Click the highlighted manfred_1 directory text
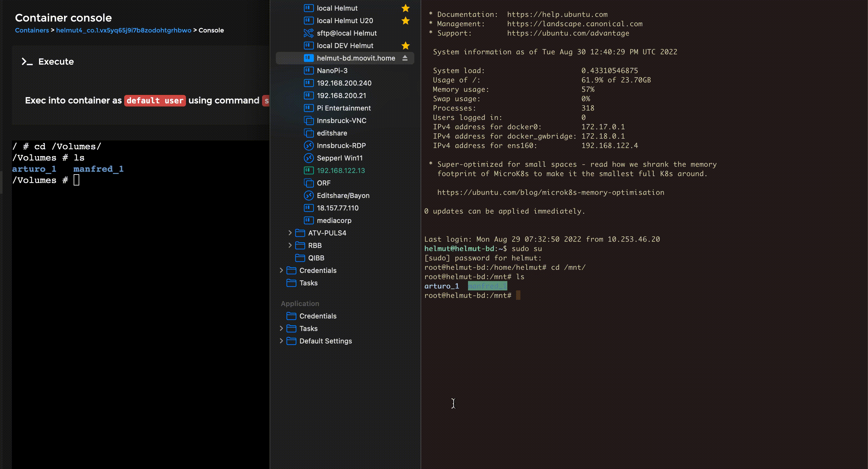 click(487, 286)
